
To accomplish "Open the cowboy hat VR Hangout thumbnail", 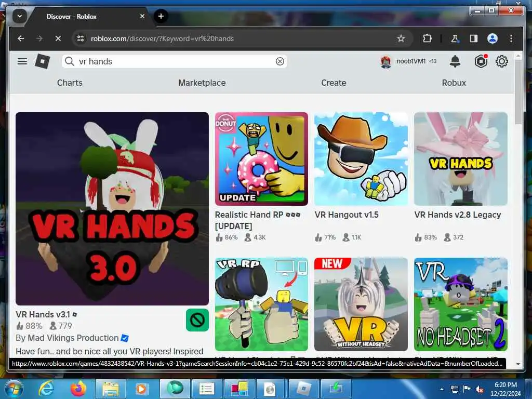I will point(361,159).
